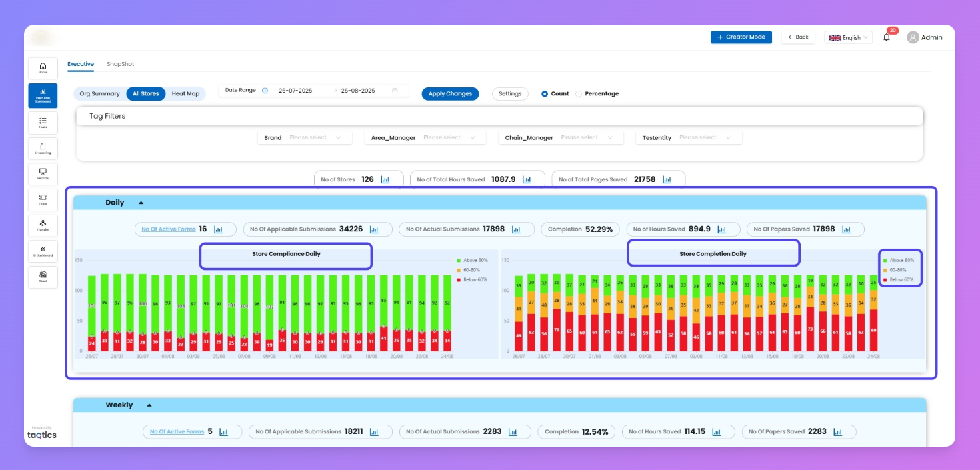Click chart icon beside No of Stores
Viewport: 980px width, 470px height.
pos(385,179)
